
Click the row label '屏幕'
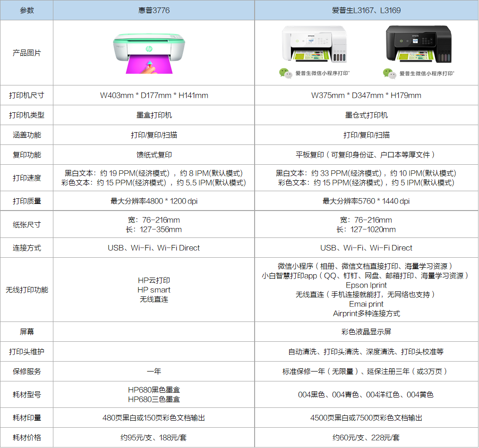26,332
